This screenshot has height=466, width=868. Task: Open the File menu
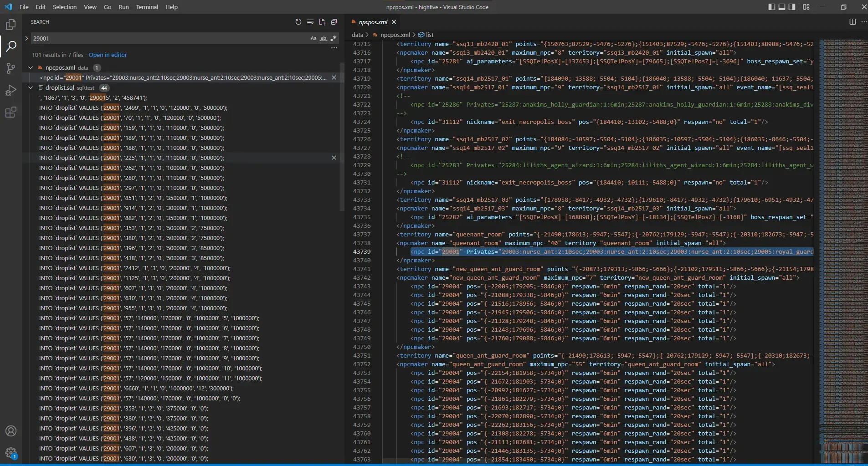pos(24,7)
